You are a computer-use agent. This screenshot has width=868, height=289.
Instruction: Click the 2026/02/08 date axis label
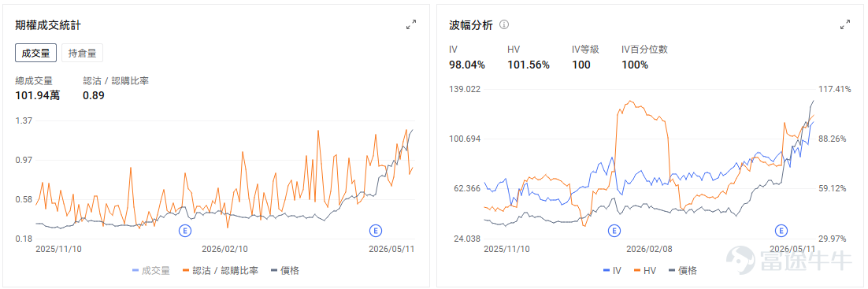pos(650,249)
